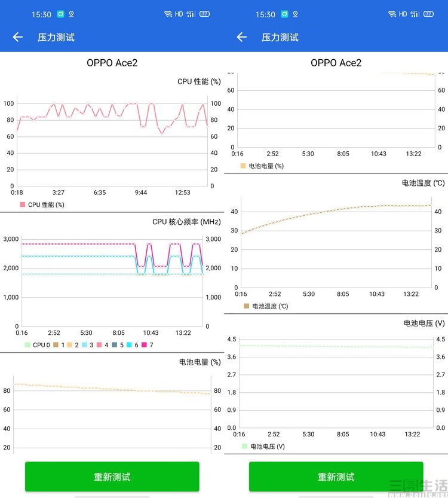Image resolution: width=448 pixels, height=498 pixels.
Task: Tap the 压力测试 title in left screenshot
Action: click(56, 37)
